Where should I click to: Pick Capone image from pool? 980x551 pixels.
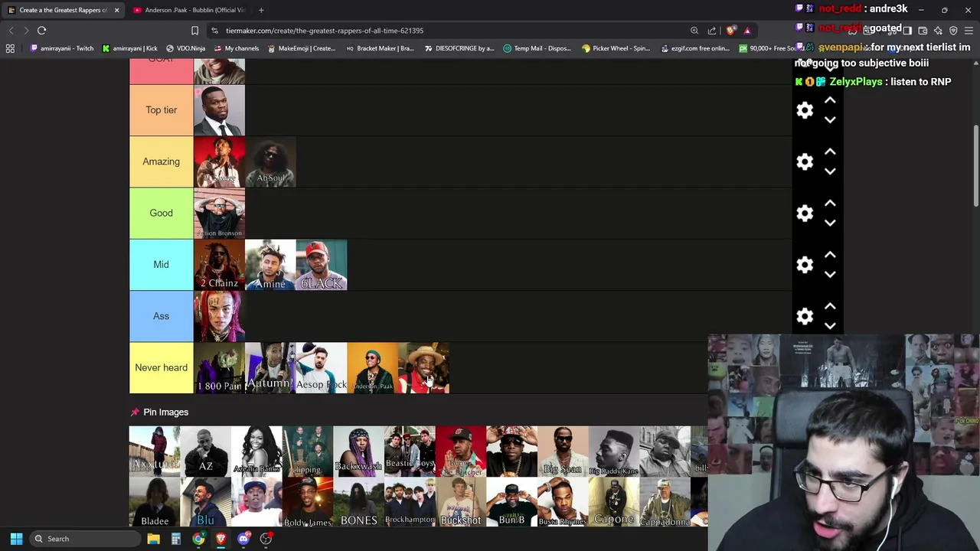[x=614, y=502]
